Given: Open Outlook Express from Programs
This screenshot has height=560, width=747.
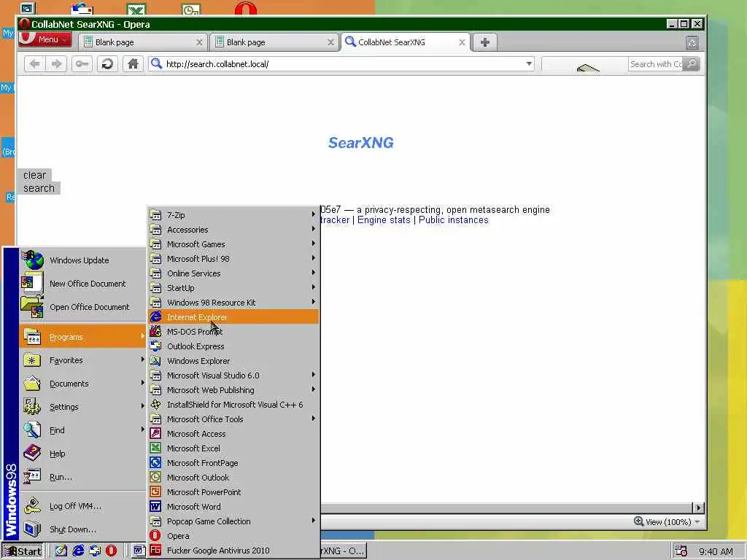Looking at the screenshot, I should pyautogui.click(x=233, y=346).
